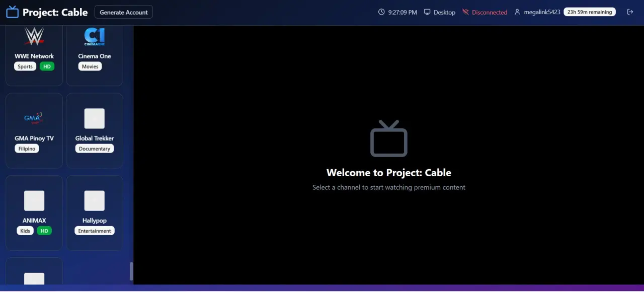Select the ANIMAX placeholder thumbnail
This screenshot has width=644, height=292.
click(x=34, y=200)
